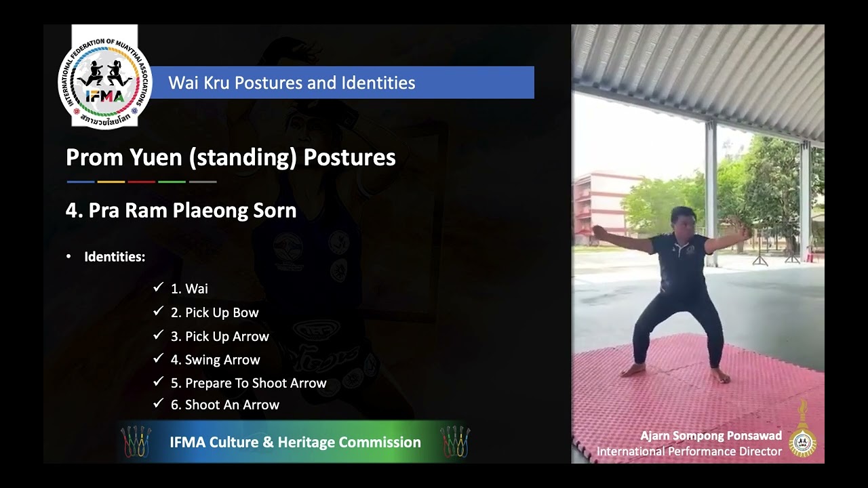Image resolution: width=868 pixels, height=488 pixels.
Task: Click the checkmark beside Swing Arrow
Action: coord(158,359)
